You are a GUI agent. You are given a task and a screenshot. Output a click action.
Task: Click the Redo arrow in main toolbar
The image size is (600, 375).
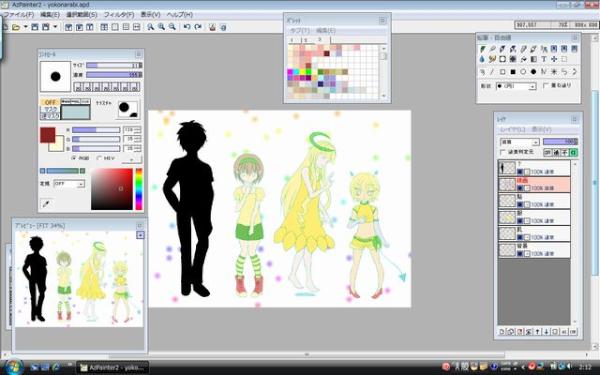click(x=198, y=27)
